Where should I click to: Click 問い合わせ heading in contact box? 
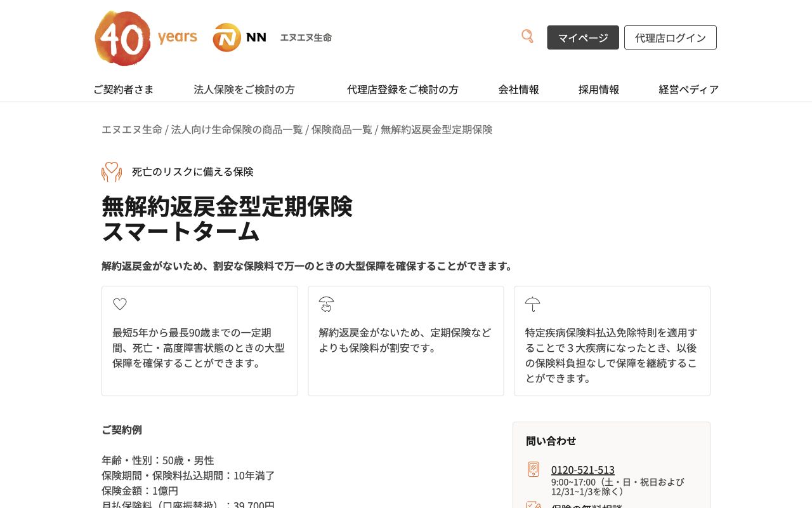(x=551, y=441)
